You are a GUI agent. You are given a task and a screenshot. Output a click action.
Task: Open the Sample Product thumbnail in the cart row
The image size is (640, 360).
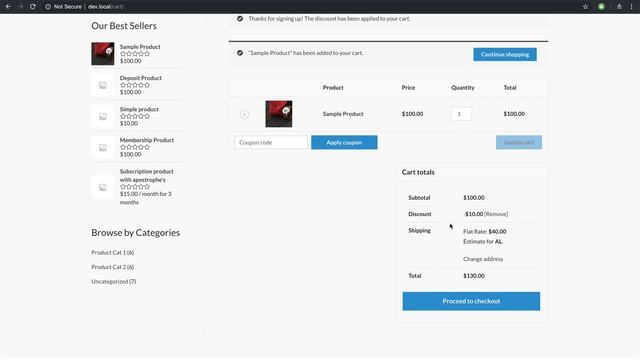[x=279, y=114]
